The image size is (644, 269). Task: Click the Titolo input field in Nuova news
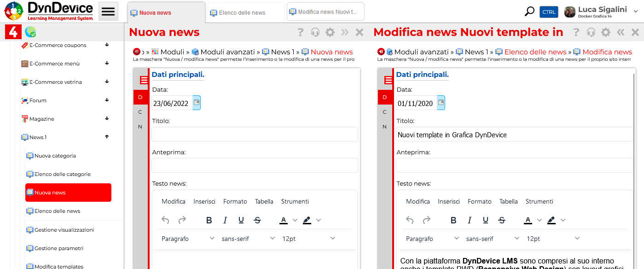[x=255, y=134]
